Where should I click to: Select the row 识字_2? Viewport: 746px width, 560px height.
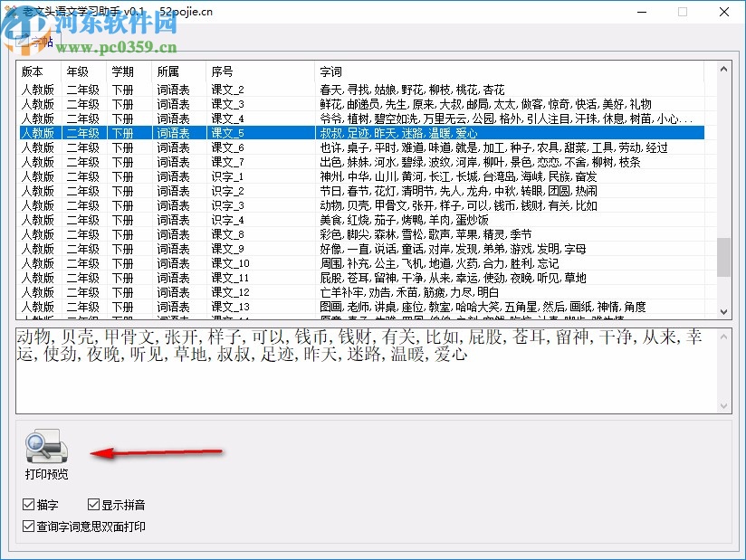pos(361,191)
